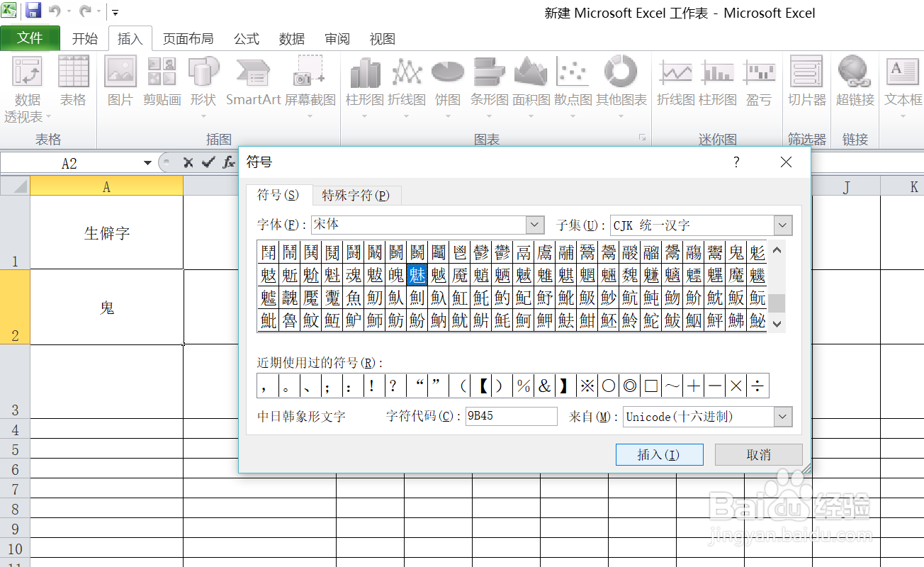Click scroll up arrow of symbol grid
The height and width of the screenshot is (567, 924).
(777, 249)
